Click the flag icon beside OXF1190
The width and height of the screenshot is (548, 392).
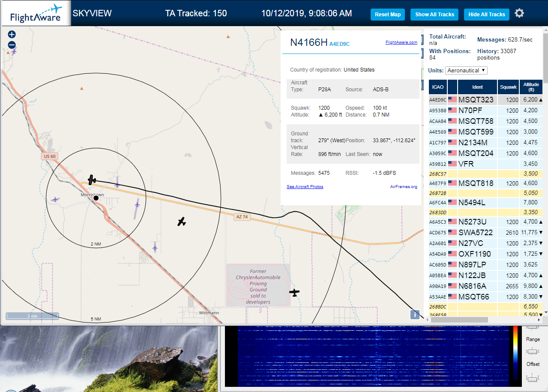452,254
